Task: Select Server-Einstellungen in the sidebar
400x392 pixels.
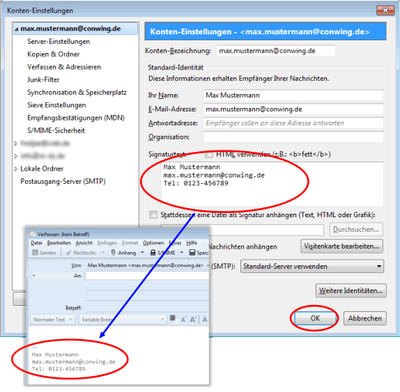Action: pyautogui.click(x=59, y=42)
